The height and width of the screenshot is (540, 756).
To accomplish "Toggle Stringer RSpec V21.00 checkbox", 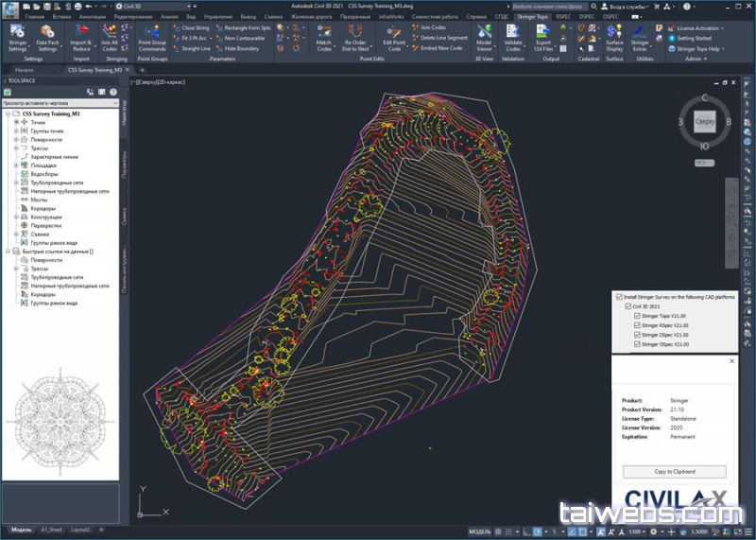I will pos(638,325).
